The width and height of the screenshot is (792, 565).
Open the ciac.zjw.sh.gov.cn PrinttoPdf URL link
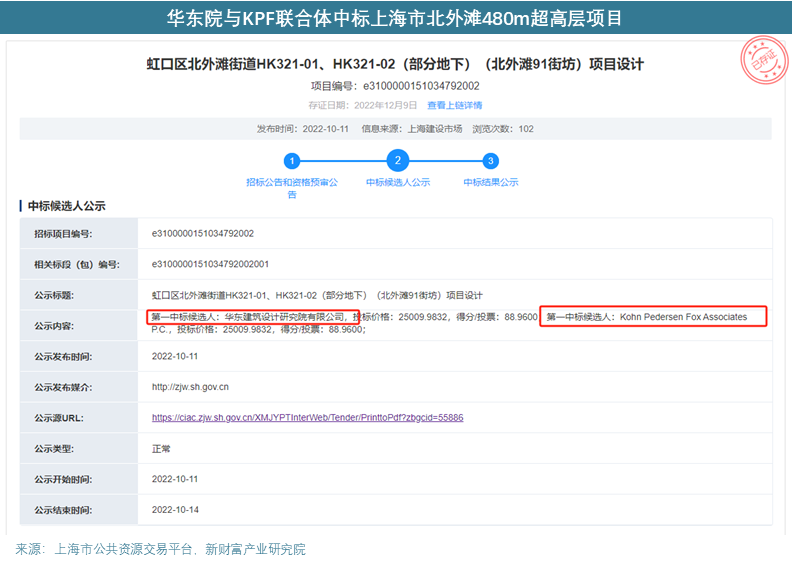[308, 418]
